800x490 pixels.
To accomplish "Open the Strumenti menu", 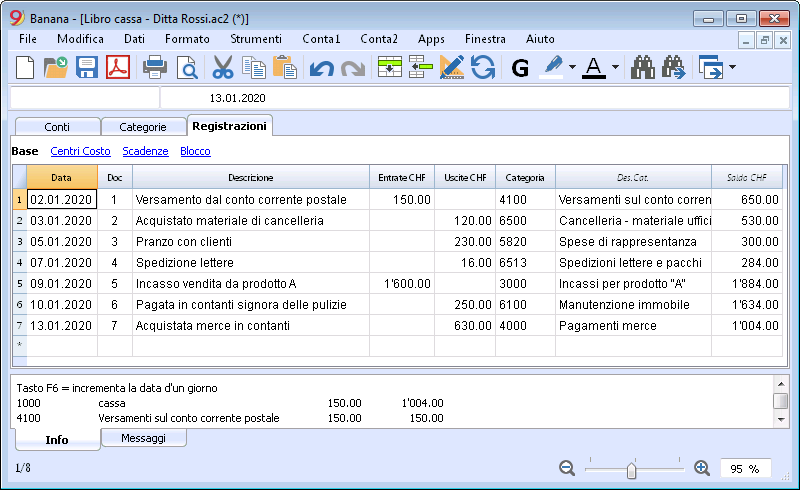I will (256, 39).
